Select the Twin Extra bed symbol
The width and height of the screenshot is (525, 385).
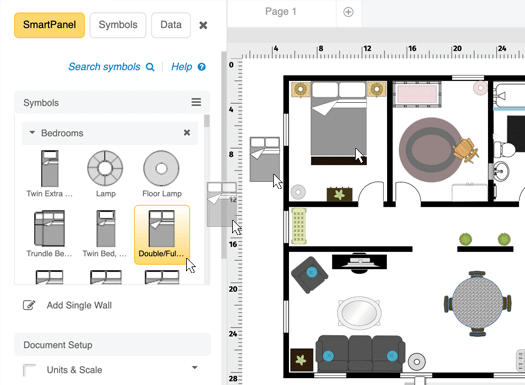coord(50,174)
